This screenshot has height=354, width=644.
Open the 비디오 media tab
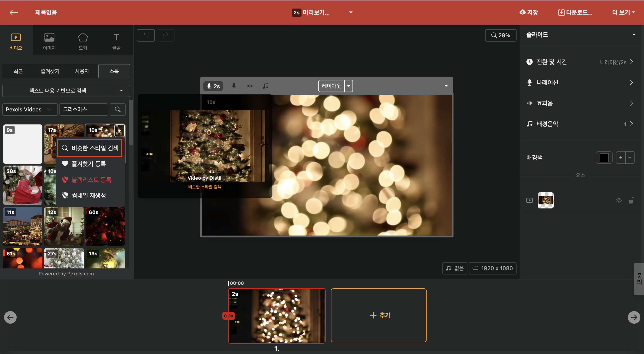16,41
